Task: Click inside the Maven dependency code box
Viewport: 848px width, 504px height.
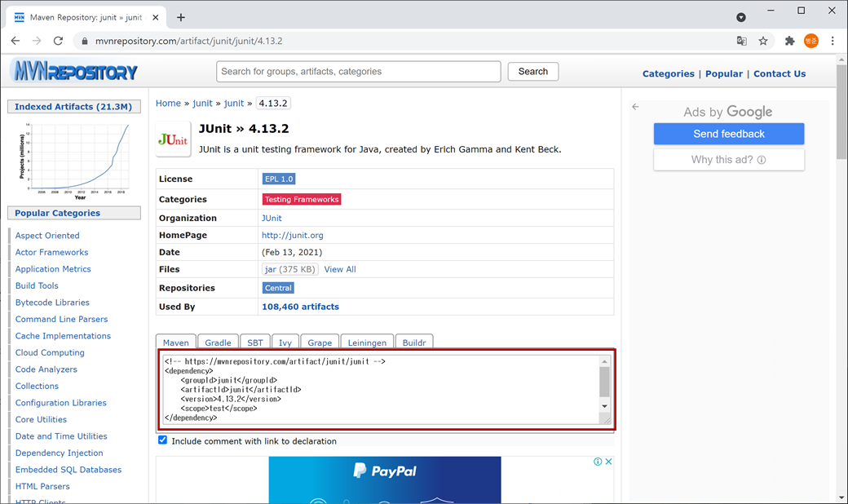Action: (381, 389)
